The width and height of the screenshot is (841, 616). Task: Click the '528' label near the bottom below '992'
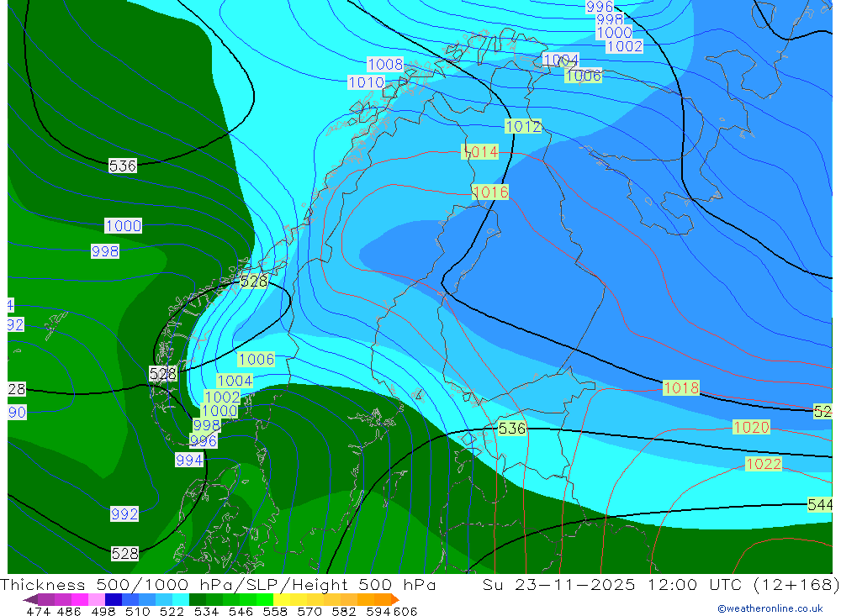(x=125, y=553)
